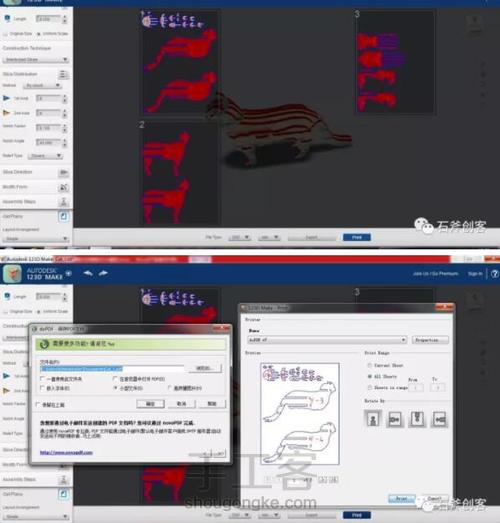Click the Undo arrow in title bar

point(88,274)
